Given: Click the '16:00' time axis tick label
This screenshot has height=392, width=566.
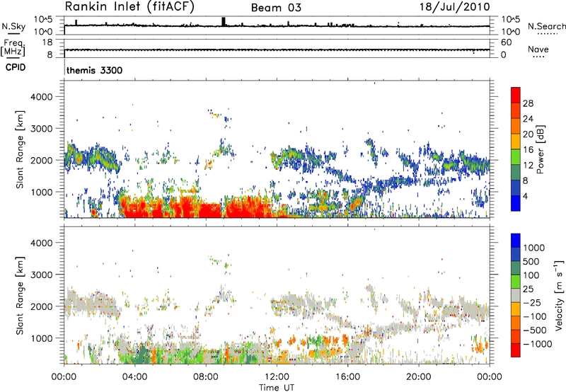Looking at the screenshot, I should 347,377.
